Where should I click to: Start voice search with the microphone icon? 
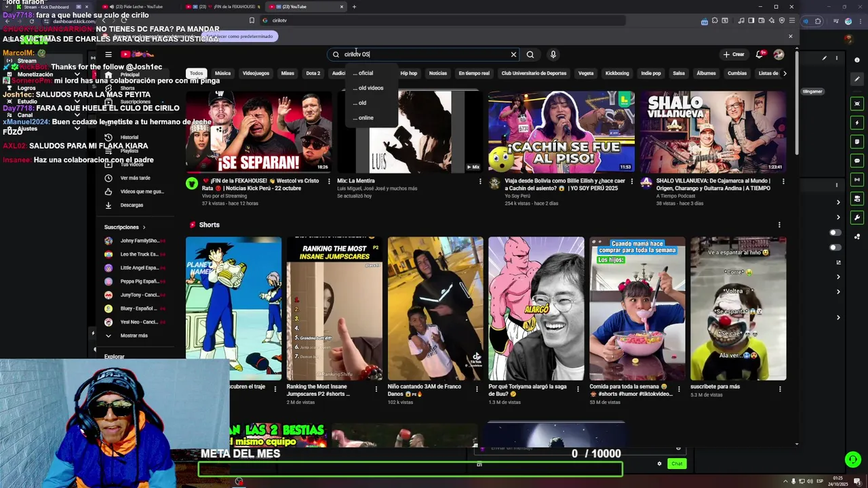pyautogui.click(x=553, y=54)
